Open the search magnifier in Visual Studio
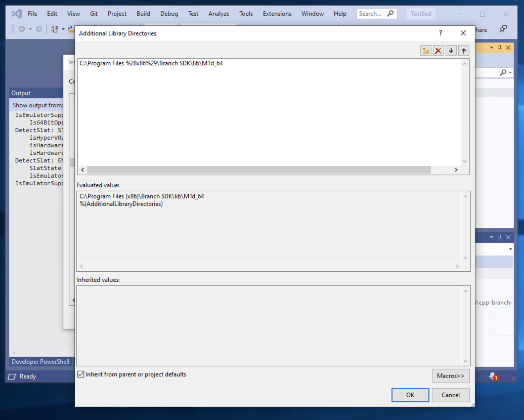 [390, 14]
